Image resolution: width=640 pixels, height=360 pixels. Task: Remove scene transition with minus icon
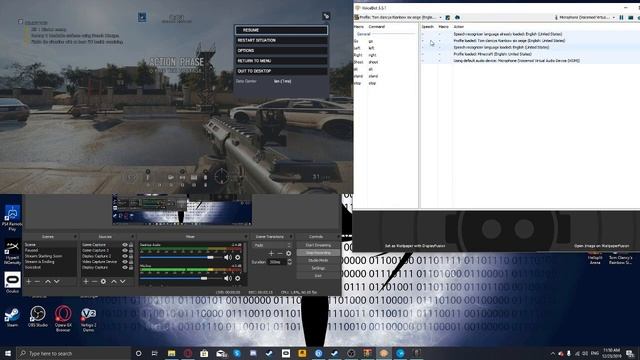tap(280, 253)
